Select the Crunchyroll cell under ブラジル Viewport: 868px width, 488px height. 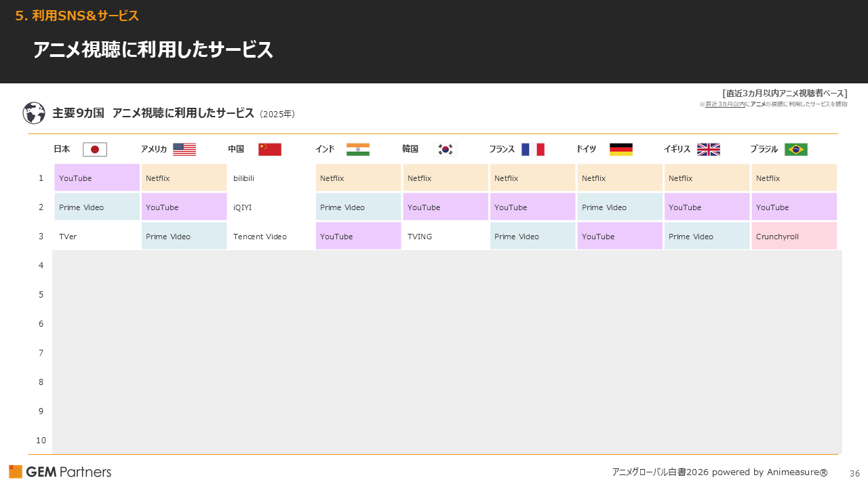point(794,236)
